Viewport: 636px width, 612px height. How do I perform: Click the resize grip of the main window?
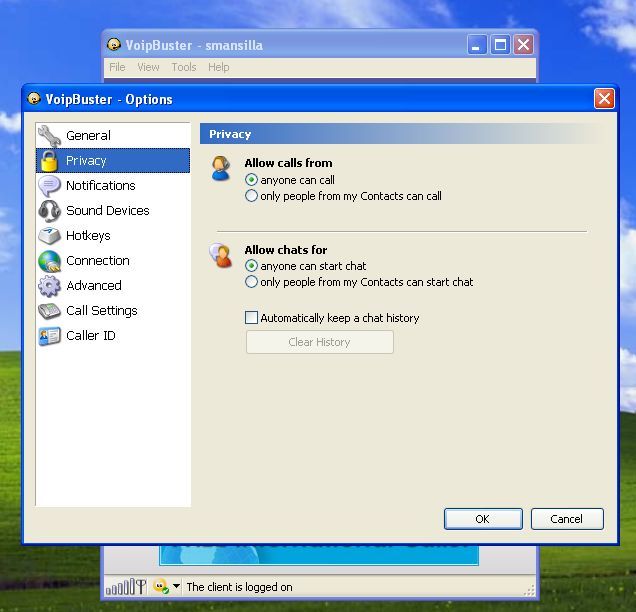coord(530,591)
